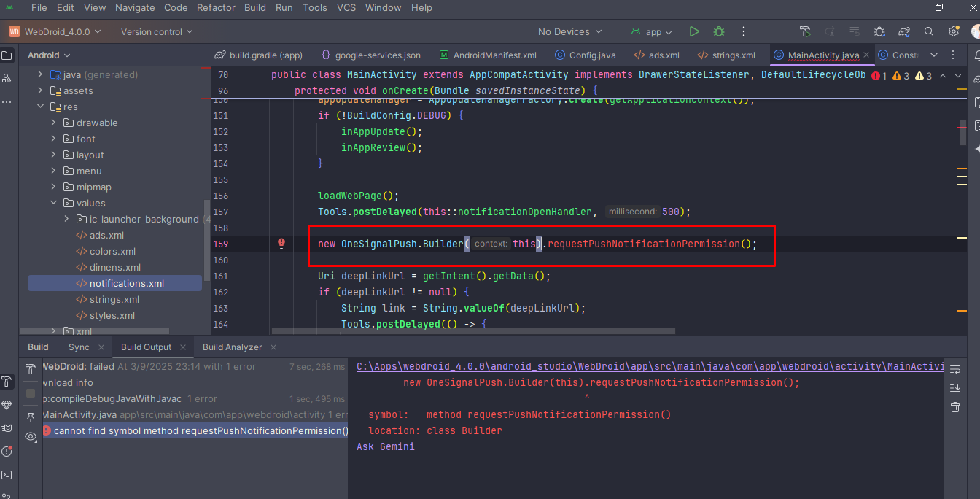Switch to AndroidManifest.xml tab
980x499 pixels.
click(x=489, y=55)
